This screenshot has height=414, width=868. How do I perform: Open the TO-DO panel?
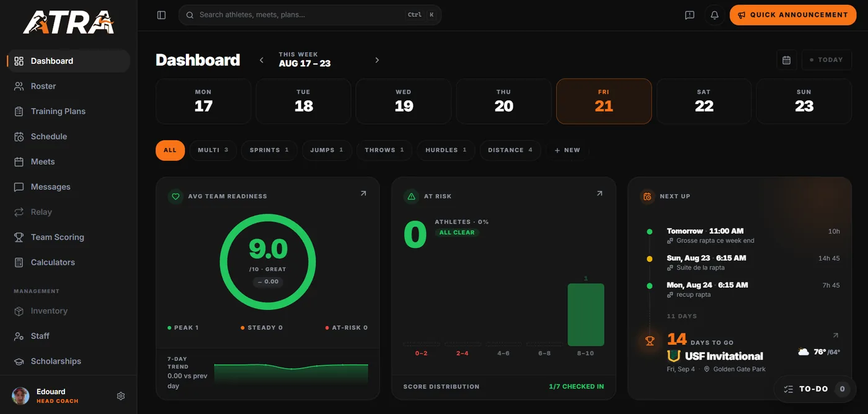click(815, 389)
